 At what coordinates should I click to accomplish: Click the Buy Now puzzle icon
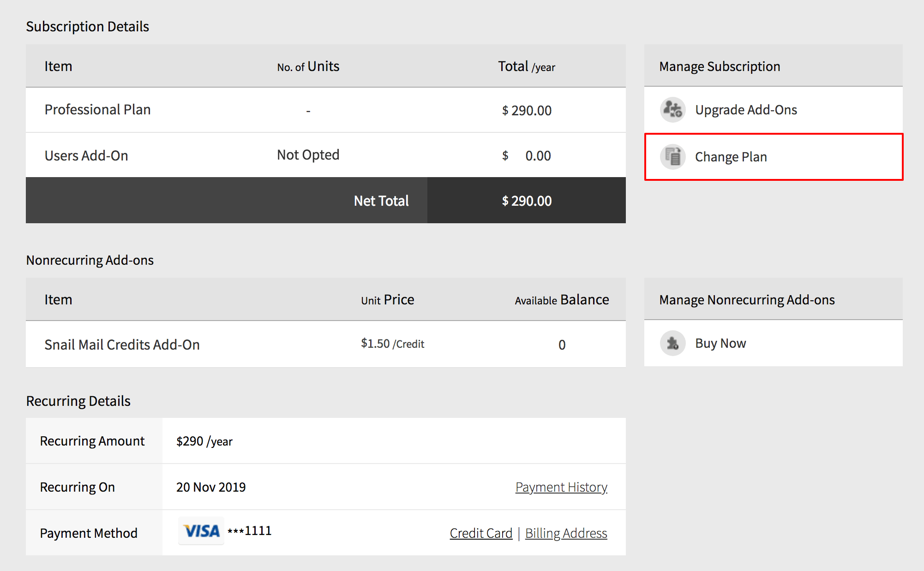[x=672, y=343]
